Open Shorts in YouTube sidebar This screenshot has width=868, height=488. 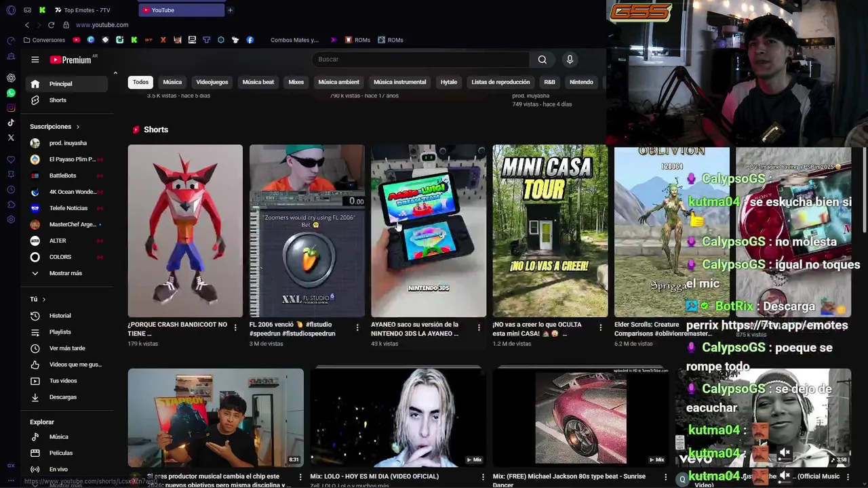tap(66, 100)
